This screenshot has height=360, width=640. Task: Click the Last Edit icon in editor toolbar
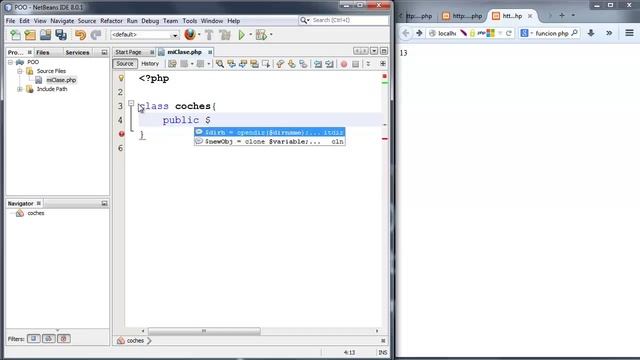[x=172, y=64]
